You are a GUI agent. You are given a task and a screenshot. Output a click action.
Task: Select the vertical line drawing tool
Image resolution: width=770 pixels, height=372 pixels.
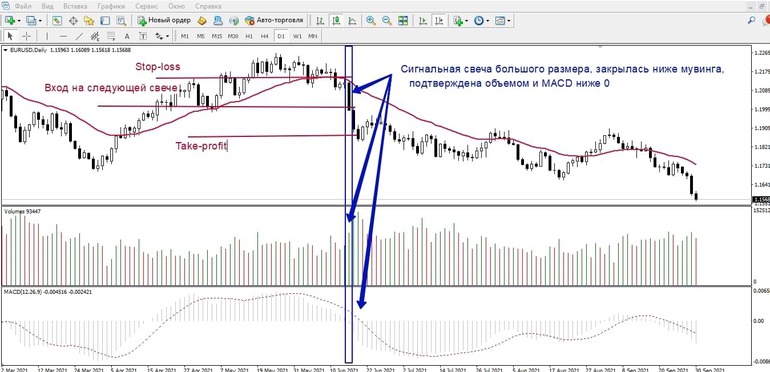tap(47, 36)
